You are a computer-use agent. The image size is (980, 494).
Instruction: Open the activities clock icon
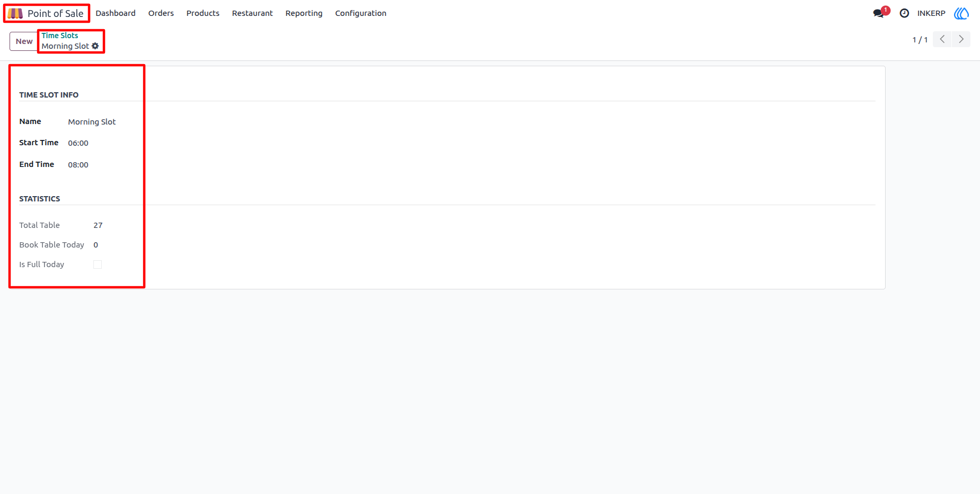(904, 13)
